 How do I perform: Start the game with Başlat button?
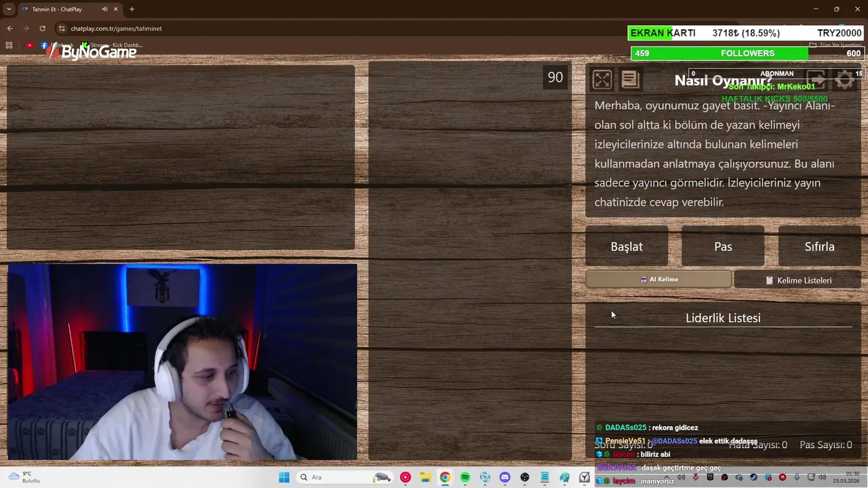[x=627, y=247]
